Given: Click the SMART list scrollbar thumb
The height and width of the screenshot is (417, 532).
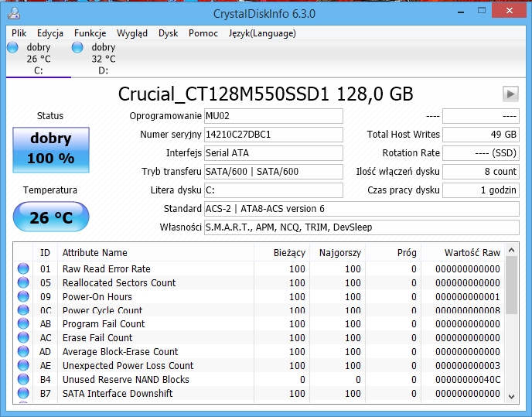Looking at the screenshot, I should pos(512,285).
